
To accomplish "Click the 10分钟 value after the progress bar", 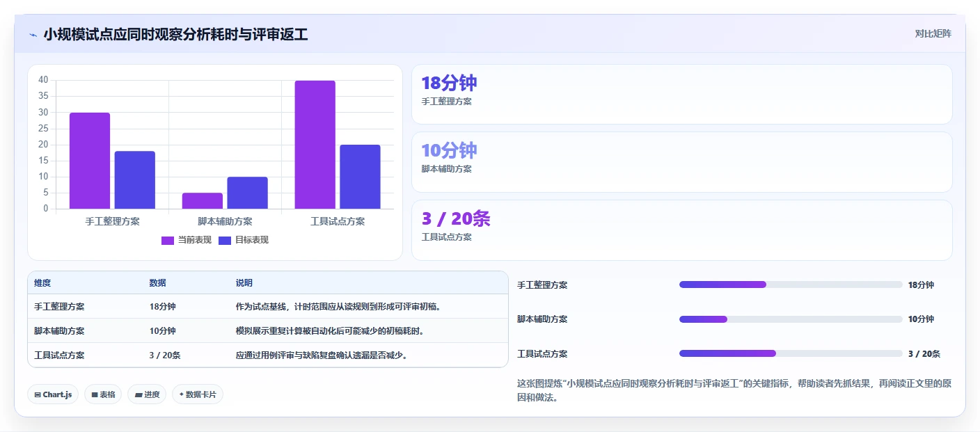I will click(921, 319).
